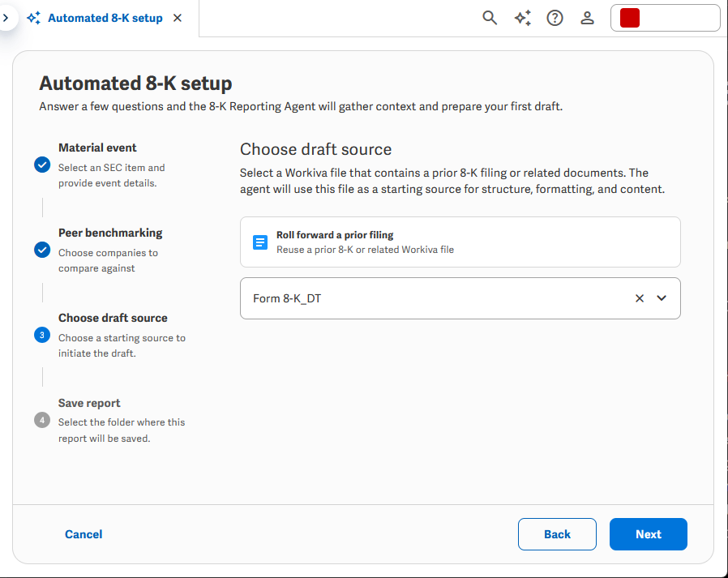Clear the Form 8-K_DT selection
This screenshot has height=578, width=728.
click(640, 298)
